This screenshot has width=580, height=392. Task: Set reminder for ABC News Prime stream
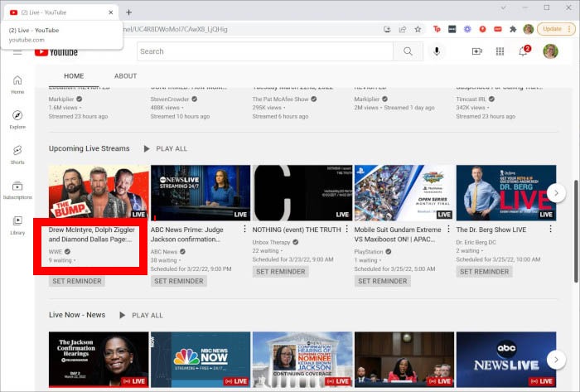pos(179,281)
